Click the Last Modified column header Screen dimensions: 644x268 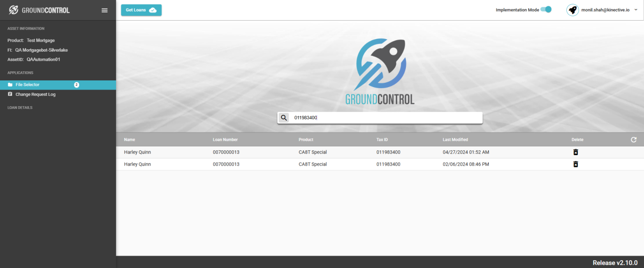coord(455,140)
